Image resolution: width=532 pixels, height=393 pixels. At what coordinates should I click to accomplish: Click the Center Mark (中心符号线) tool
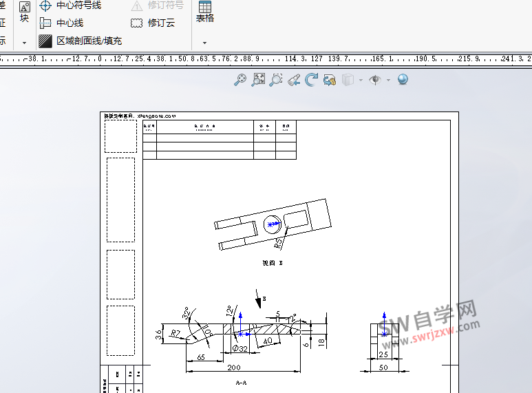click(70, 6)
